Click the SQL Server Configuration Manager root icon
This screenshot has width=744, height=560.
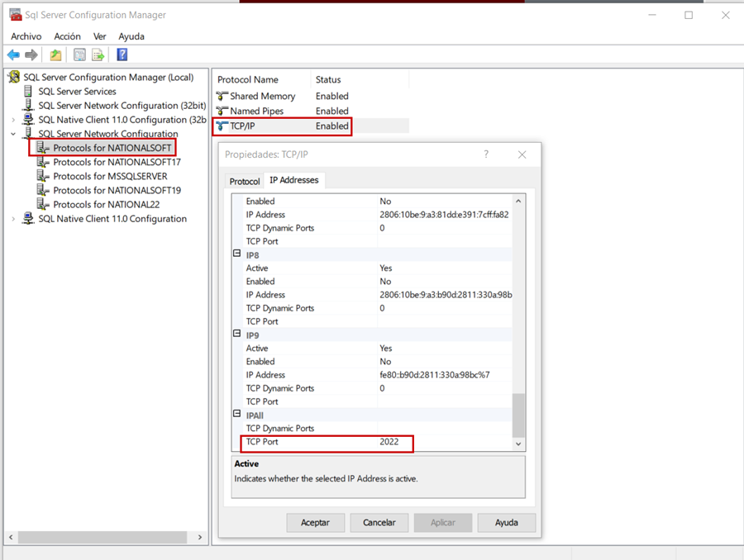pyautogui.click(x=14, y=77)
